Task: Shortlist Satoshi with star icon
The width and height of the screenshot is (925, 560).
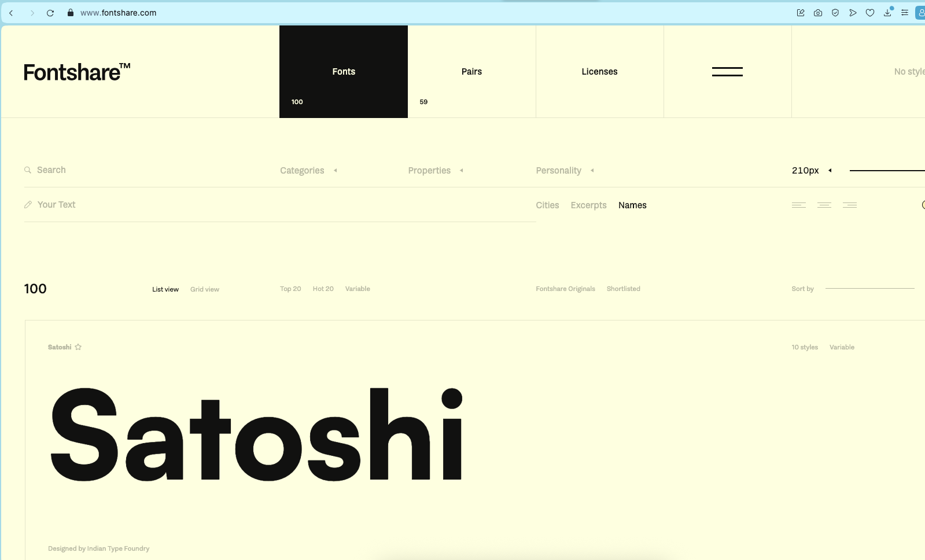Action: pos(78,347)
